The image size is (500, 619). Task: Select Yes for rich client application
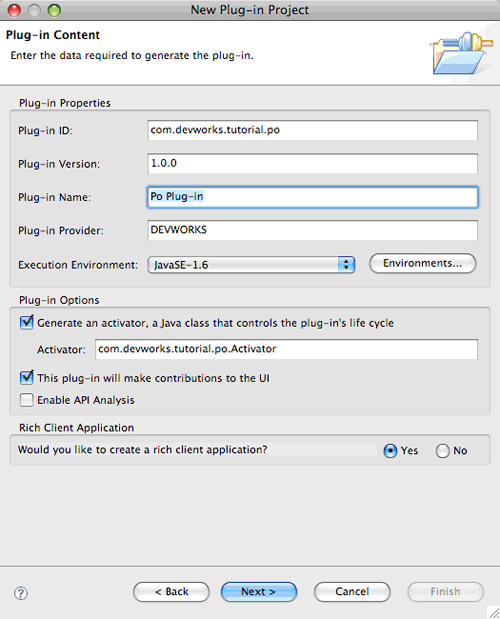[x=390, y=450]
